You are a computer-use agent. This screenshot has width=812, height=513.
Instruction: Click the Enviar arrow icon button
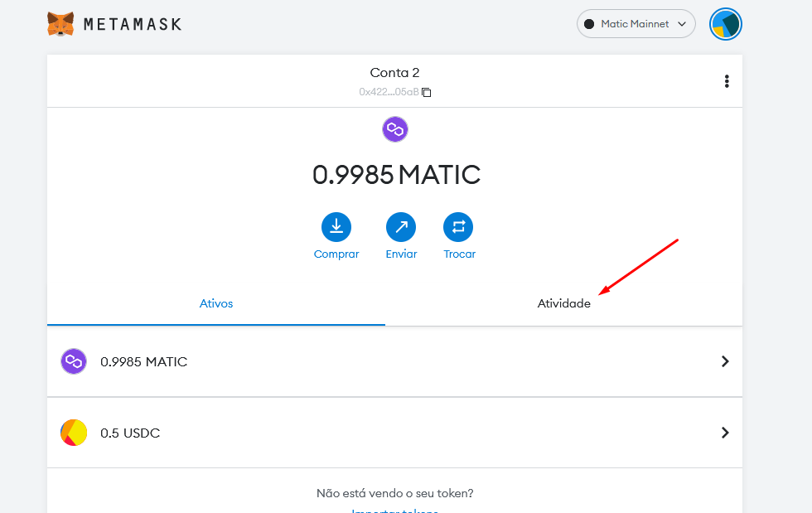[401, 226]
